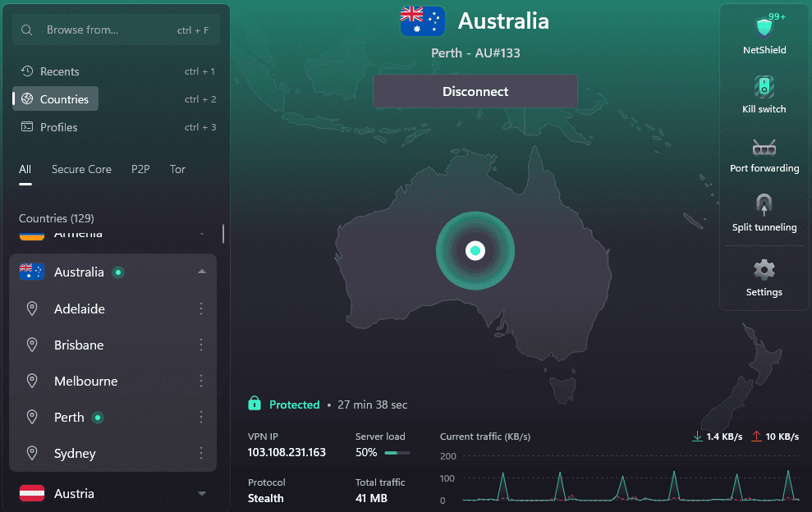The image size is (812, 512).
Task: Open the Kill switch icon
Action: coord(764,87)
